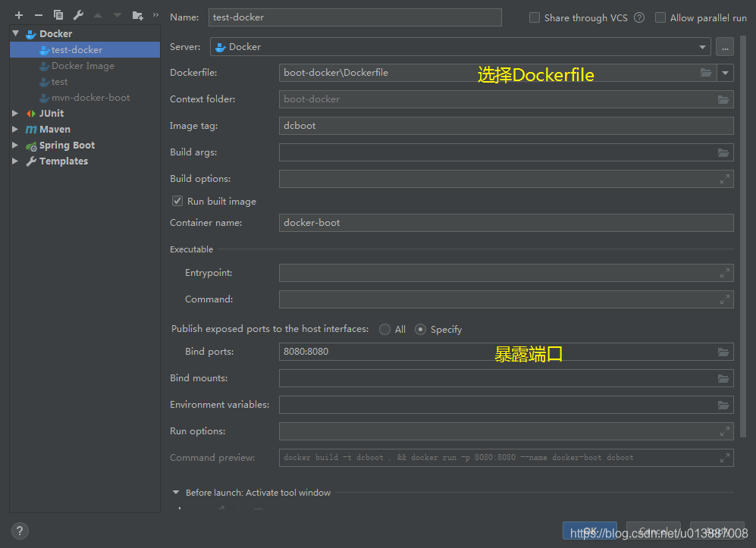This screenshot has width=756, height=548.
Task: Open the Bind ports editor folder icon
Action: (x=723, y=352)
